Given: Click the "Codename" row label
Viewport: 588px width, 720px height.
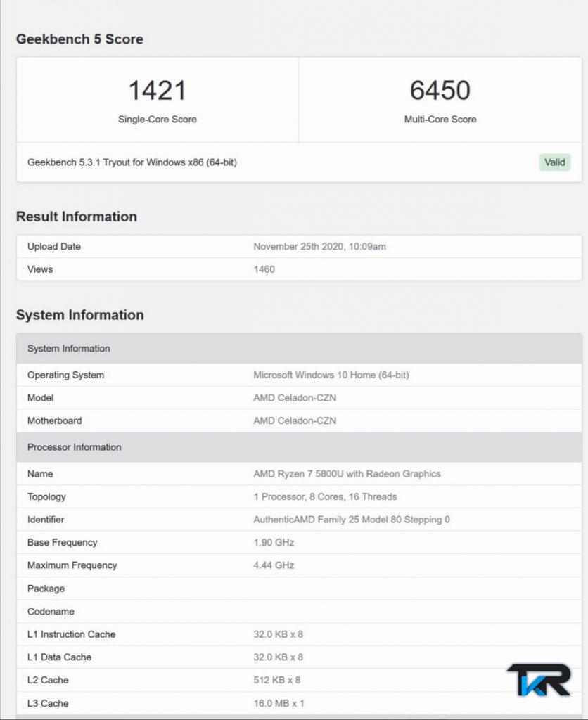Looking at the screenshot, I should pos(51,612).
